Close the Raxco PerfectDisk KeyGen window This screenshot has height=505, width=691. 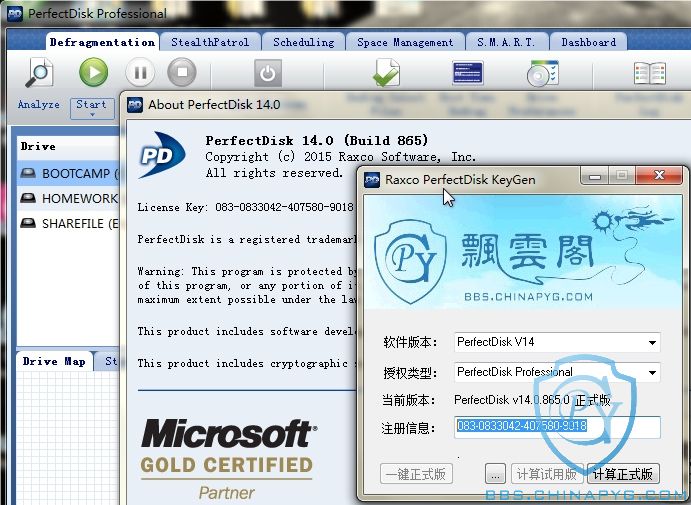(660, 176)
